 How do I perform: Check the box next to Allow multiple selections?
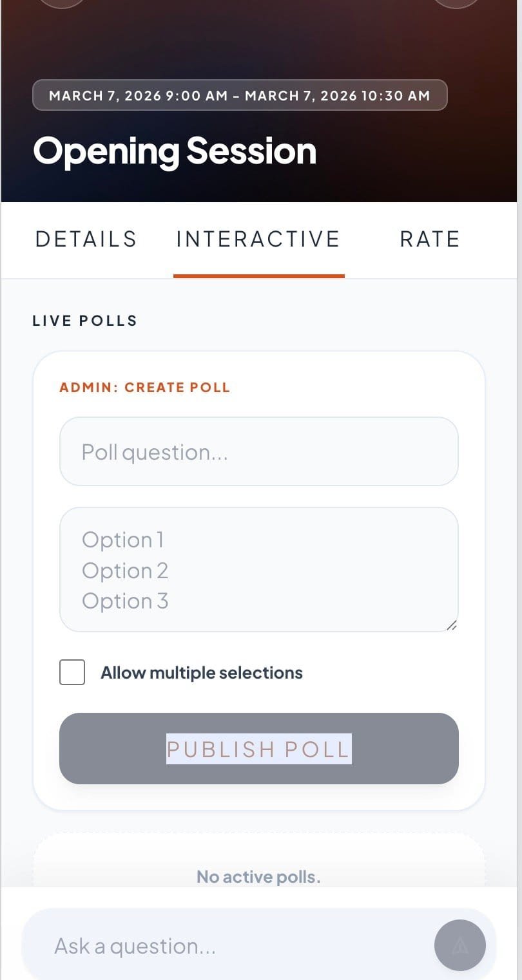tap(72, 672)
